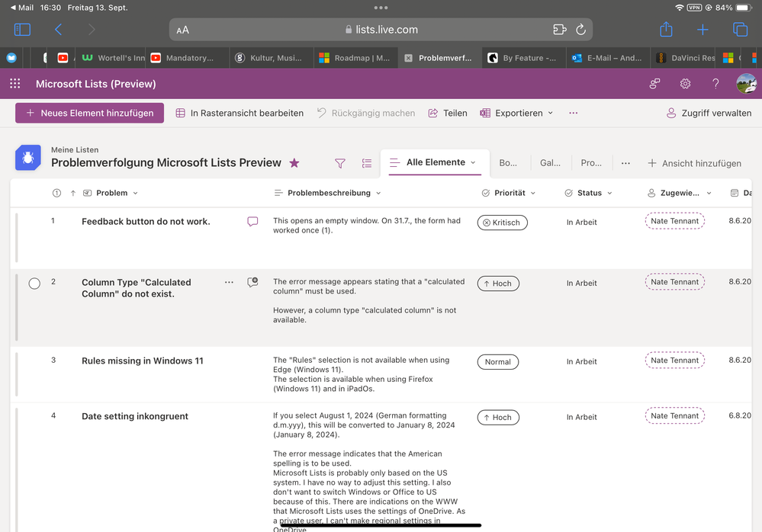
Task: Click the Normal priority pill
Action: click(497, 361)
